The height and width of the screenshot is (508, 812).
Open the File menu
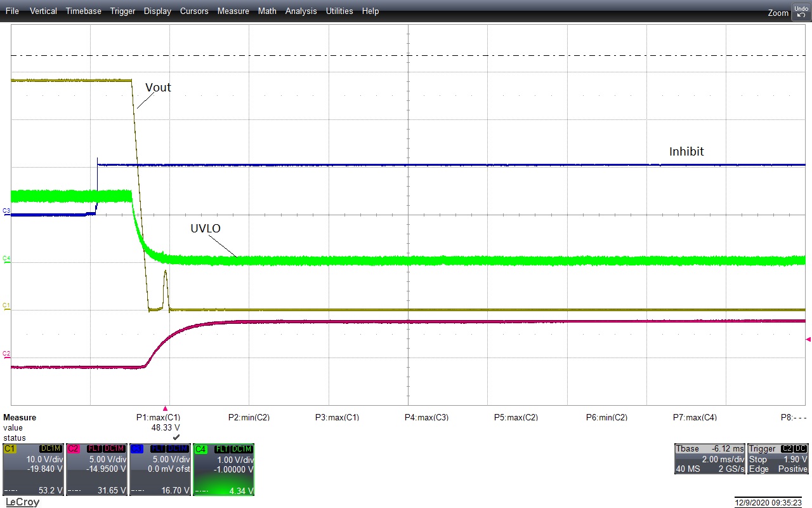click(x=12, y=11)
